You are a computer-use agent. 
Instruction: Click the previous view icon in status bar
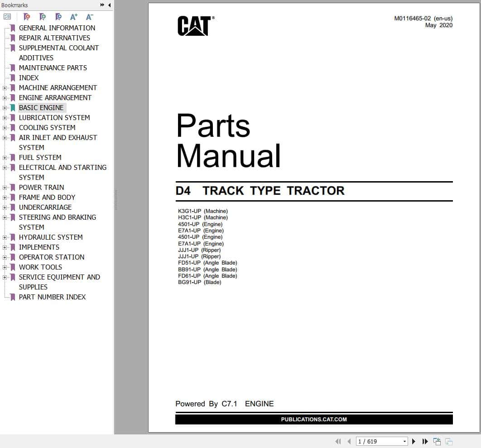click(x=437, y=441)
